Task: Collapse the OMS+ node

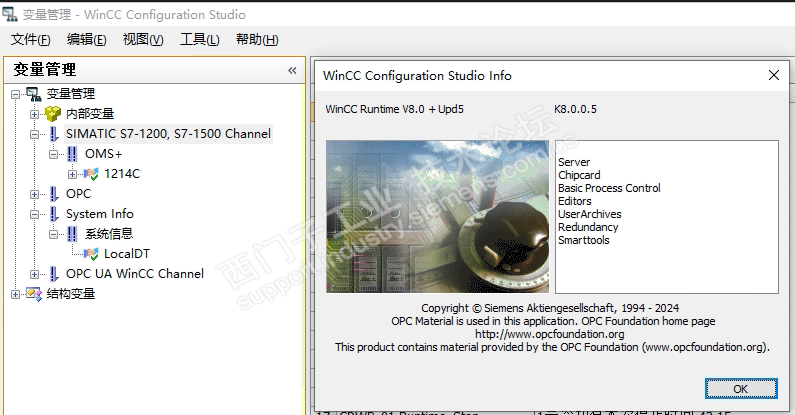Action: point(54,154)
